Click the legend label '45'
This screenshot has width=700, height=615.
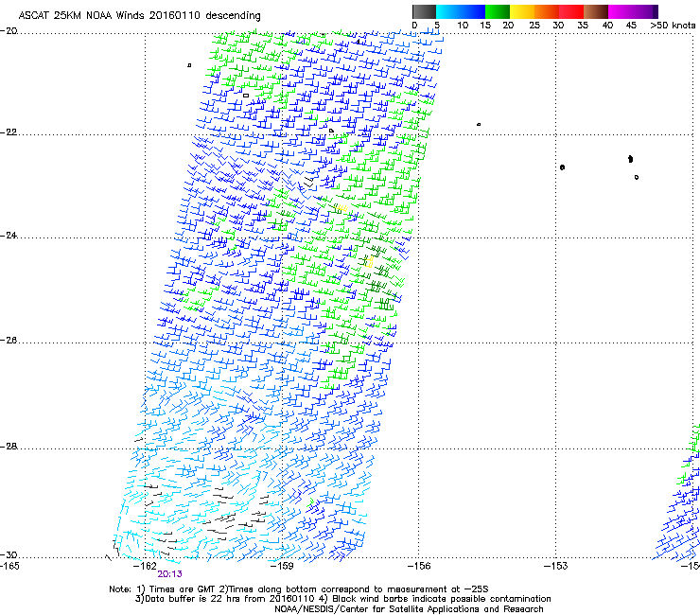pyautogui.click(x=631, y=26)
